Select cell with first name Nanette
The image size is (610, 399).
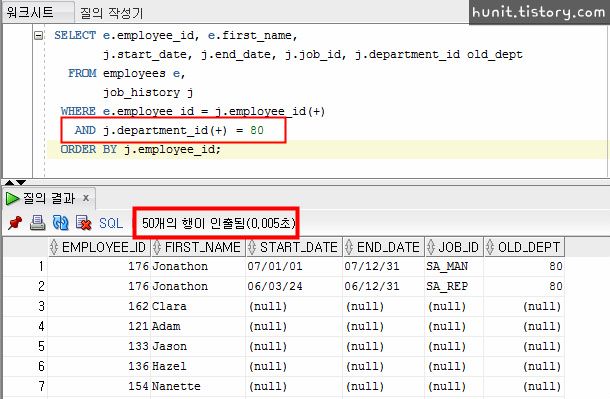pos(198,387)
